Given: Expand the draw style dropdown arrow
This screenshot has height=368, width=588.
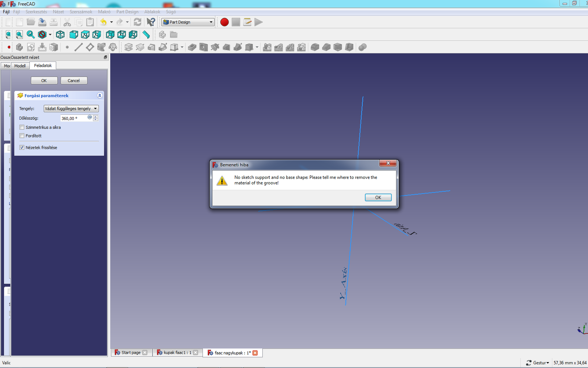Looking at the screenshot, I should [x=50, y=35].
